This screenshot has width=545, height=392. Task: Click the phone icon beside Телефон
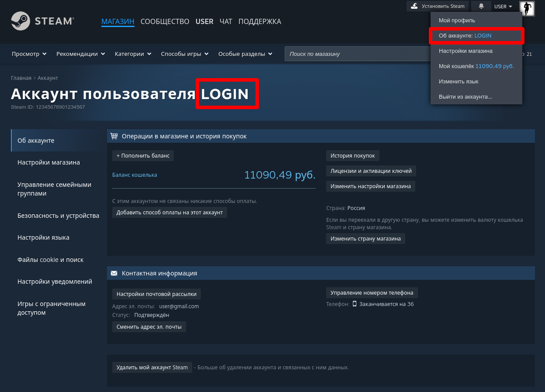[355, 304]
